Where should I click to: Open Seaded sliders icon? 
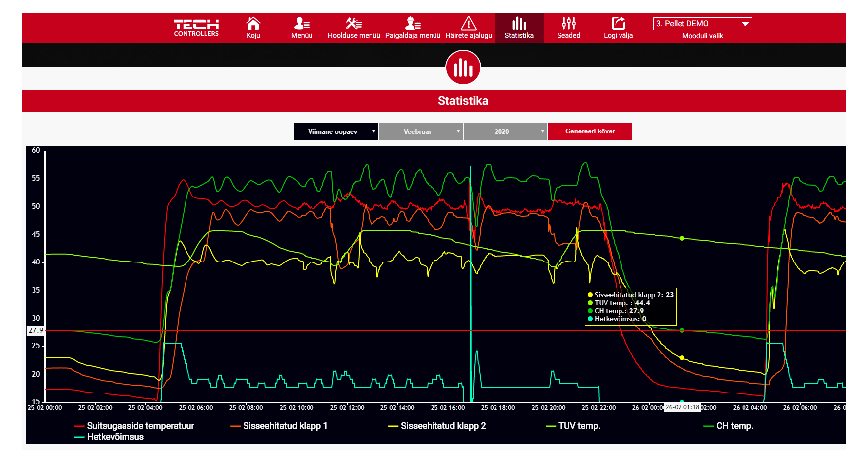pos(568,24)
